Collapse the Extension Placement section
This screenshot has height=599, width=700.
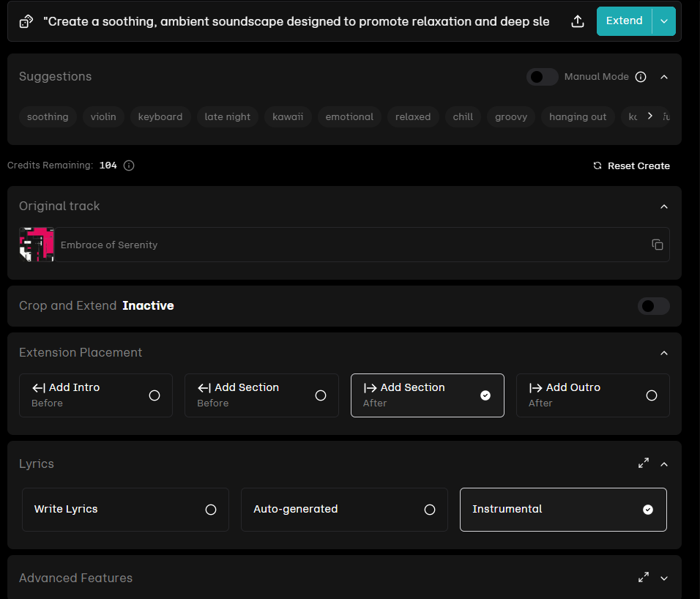664,353
